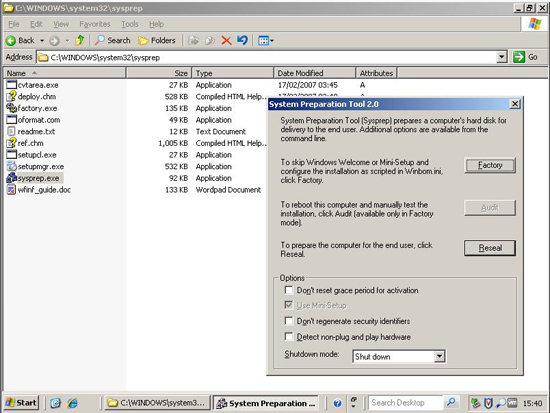Switch to System Preparation taskbar button
Image resolution: width=550 pixels, height=413 pixels.
click(266, 403)
